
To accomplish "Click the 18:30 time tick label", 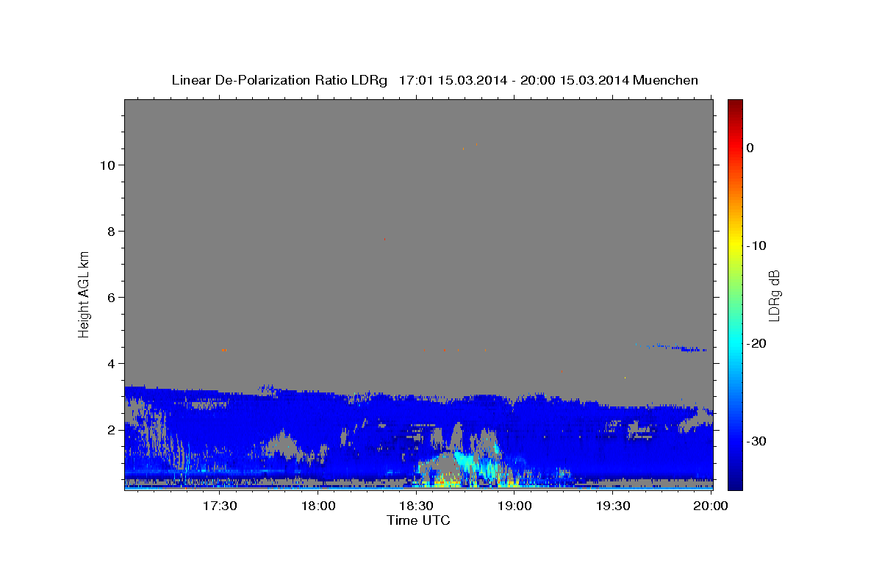I will [417, 506].
